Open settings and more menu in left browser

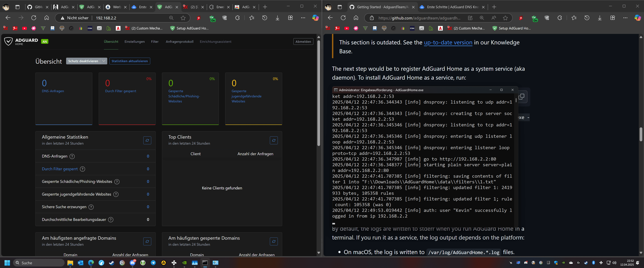[x=303, y=18]
